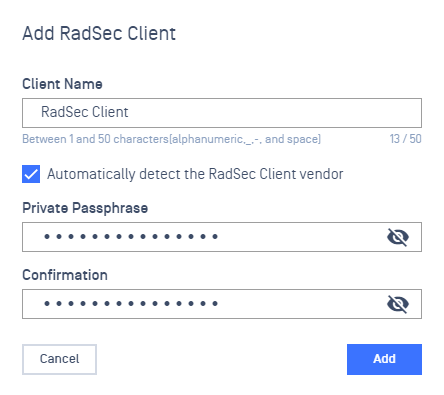
Task: Reveal the Private Passphrase with its eye icon
Action: 398,237
